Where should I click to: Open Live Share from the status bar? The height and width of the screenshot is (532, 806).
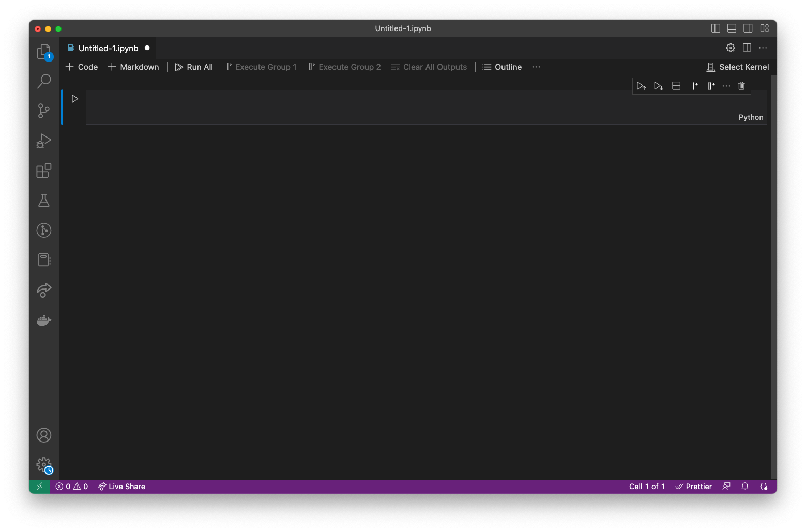pyautogui.click(x=121, y=486)
